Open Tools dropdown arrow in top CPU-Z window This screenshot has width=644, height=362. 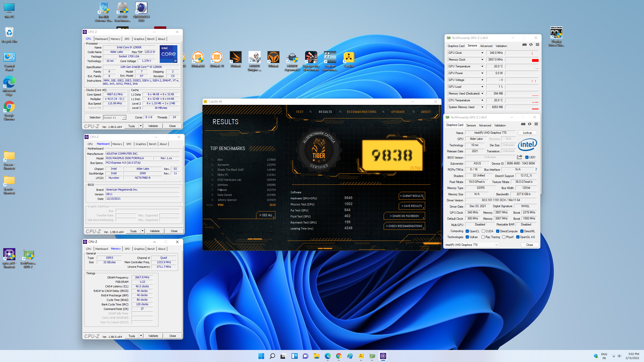pyautogui.click(x=141, y=126)
